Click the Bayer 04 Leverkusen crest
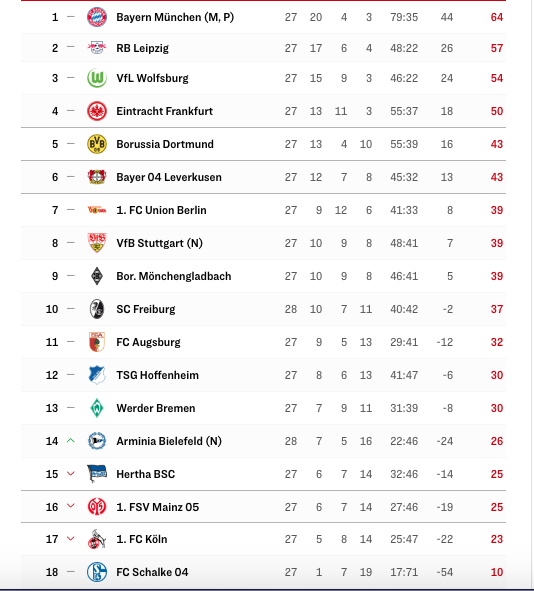 [97, 177]
